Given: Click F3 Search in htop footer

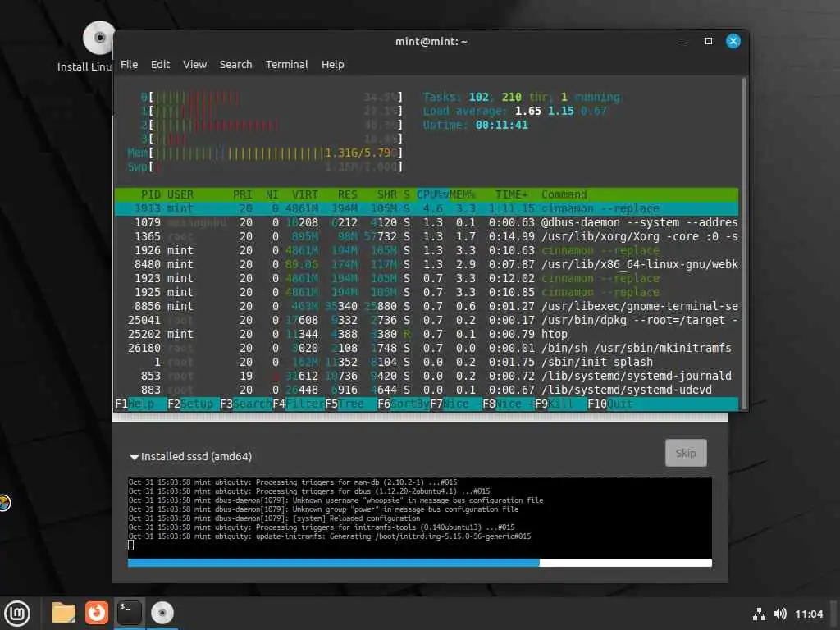Looking at the screenshot, I should pyautogui.click(x=246, y=404).
